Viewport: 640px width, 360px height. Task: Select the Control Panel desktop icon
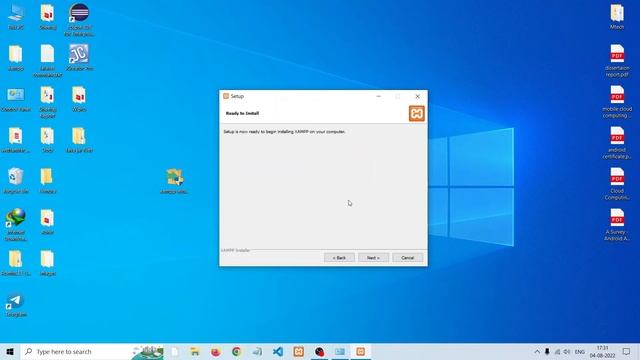[16, 99]
